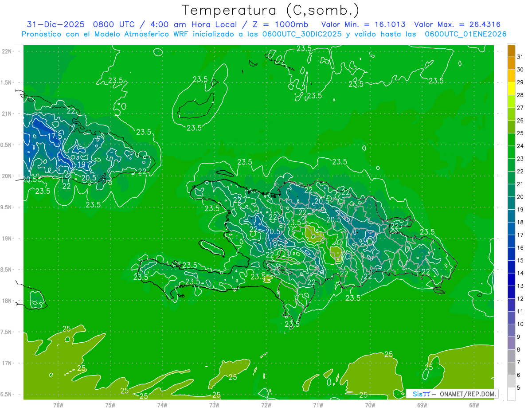Screen dimensions: 532x411
Task: Pick the dark blue legend band between 12 and 13
Action: (x=511, y=292)
